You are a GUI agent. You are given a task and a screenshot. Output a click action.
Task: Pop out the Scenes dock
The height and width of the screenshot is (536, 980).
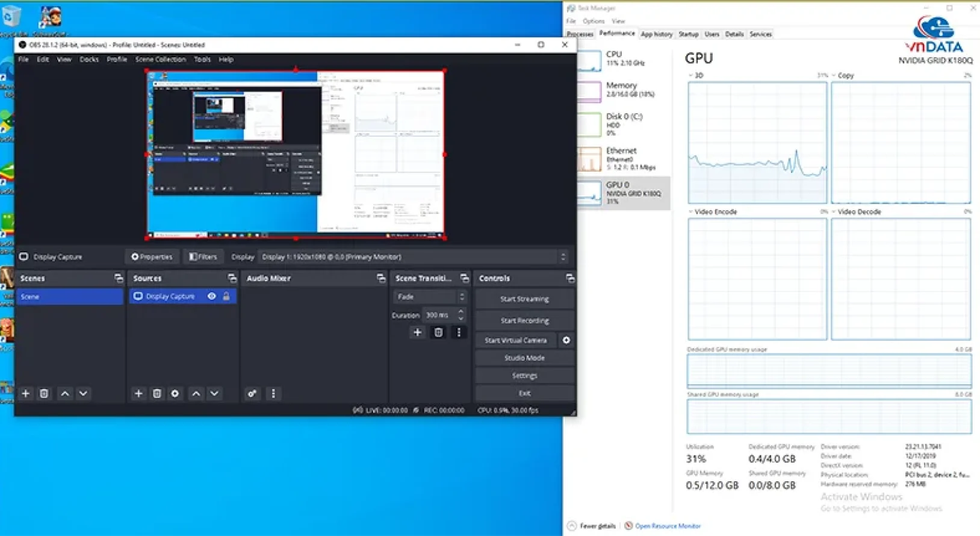(x=119, y=278)
